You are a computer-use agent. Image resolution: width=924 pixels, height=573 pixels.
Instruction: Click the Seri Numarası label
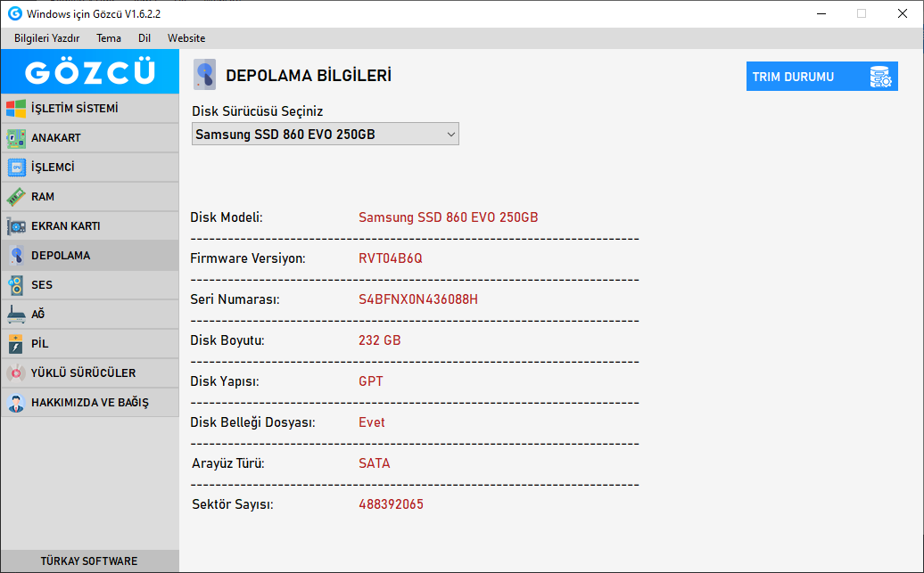235,299
